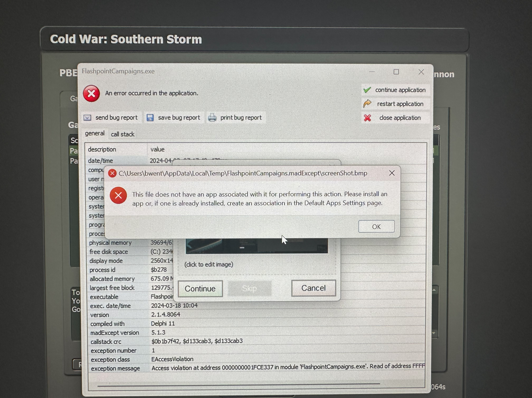Screen dimensions: 532x398
Task: Click the process id value '$b278'
Action: coord(159,270)
